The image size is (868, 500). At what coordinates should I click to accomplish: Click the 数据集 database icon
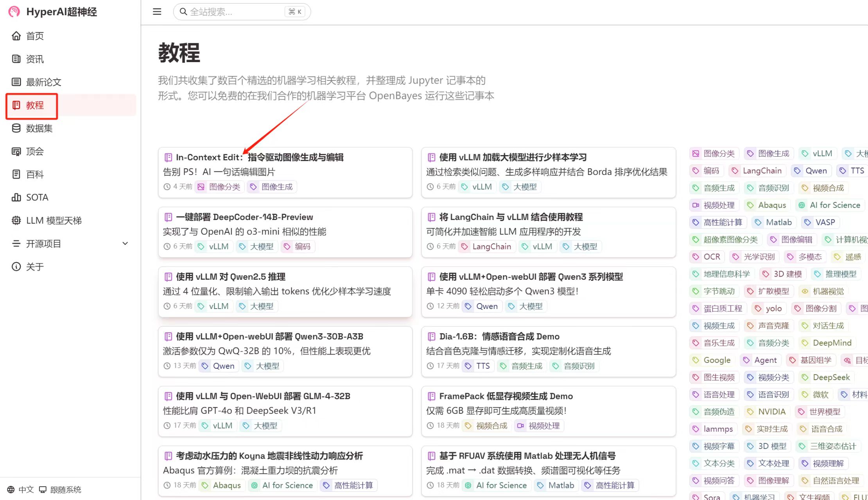pos(16,128)
